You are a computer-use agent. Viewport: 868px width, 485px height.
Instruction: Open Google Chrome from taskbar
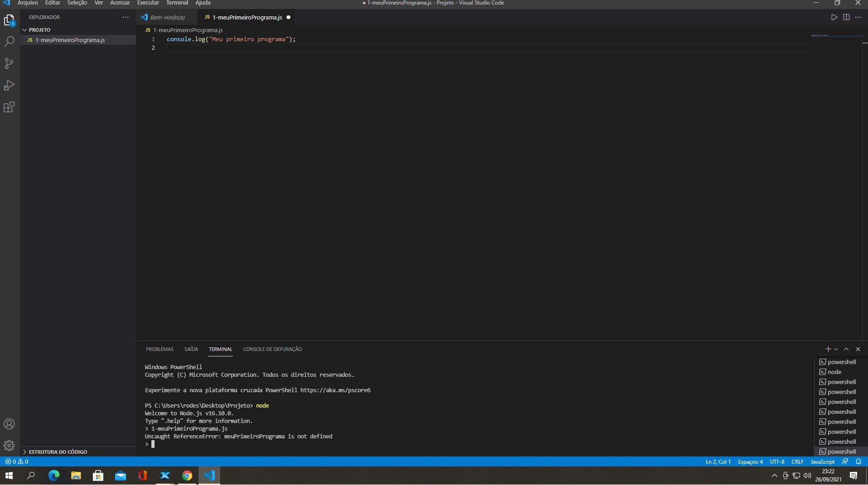[187, 475]
